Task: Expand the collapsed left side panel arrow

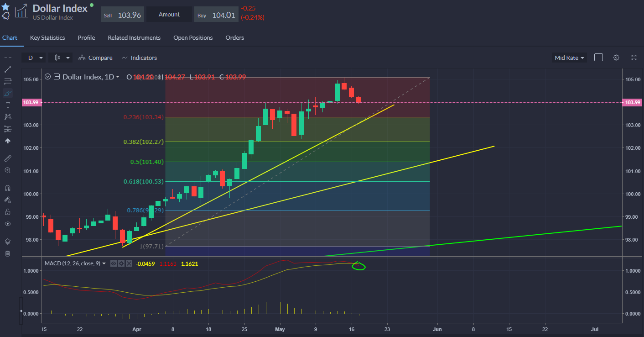Action: (20, 311)
